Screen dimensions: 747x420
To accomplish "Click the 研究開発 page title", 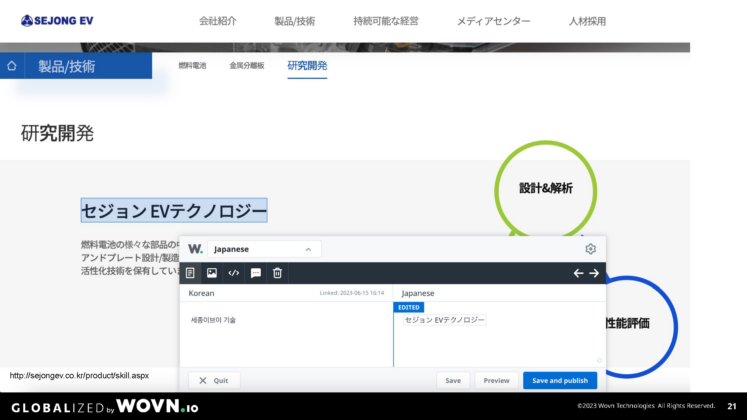I will [x=57, y=133].
